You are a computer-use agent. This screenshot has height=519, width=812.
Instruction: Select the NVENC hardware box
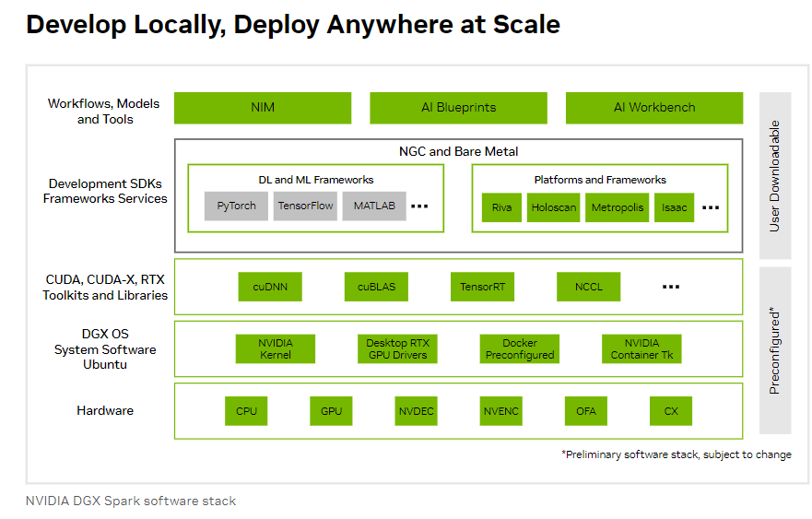pyautogui.click(x=501, y=411)
